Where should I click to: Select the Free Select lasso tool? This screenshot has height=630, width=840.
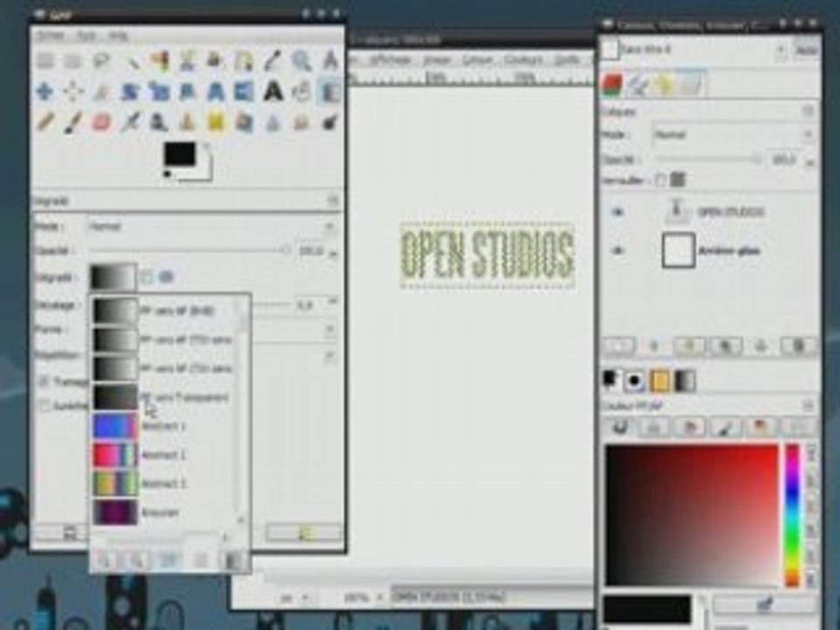[101, 60]
